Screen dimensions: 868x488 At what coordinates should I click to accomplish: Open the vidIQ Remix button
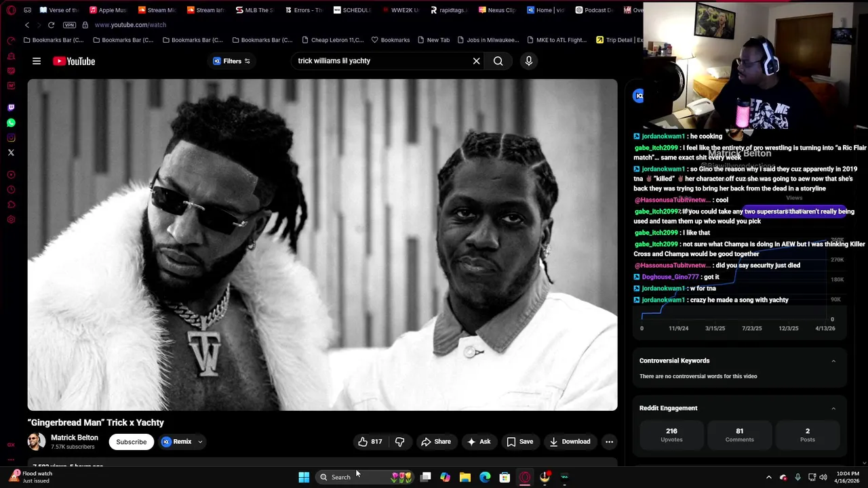click(x=176, y=442)
